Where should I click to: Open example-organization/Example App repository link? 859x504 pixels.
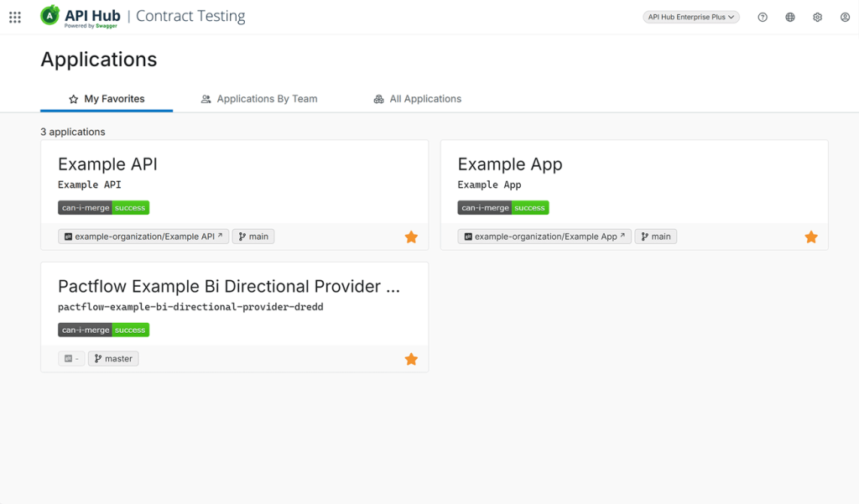[x=544, y=237]
